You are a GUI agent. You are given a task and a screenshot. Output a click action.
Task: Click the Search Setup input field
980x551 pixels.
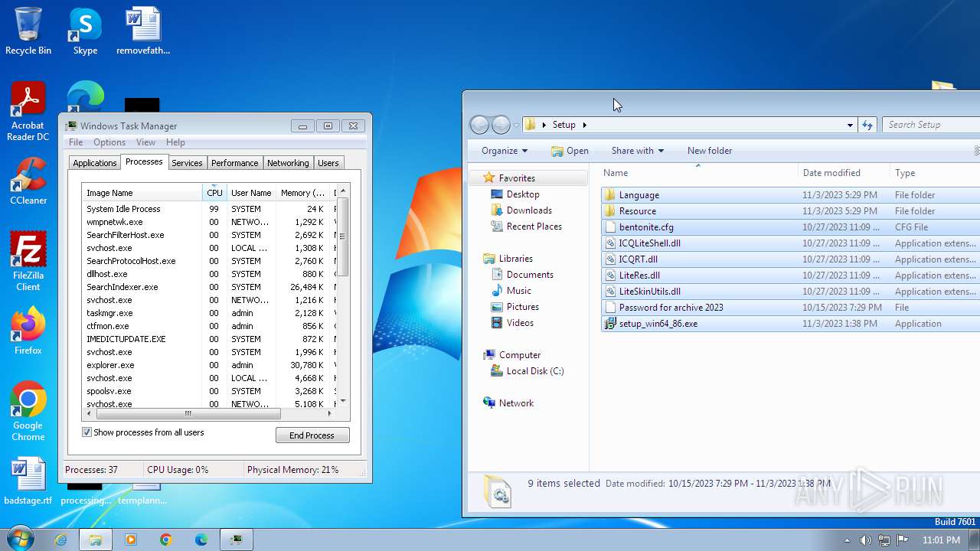[x=931, y=125]
